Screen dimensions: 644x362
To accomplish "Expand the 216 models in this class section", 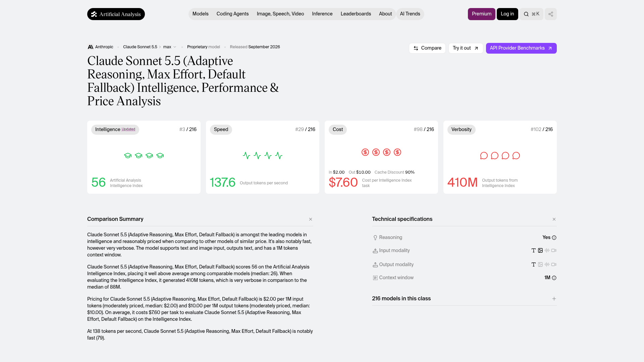I will (554, 299).
